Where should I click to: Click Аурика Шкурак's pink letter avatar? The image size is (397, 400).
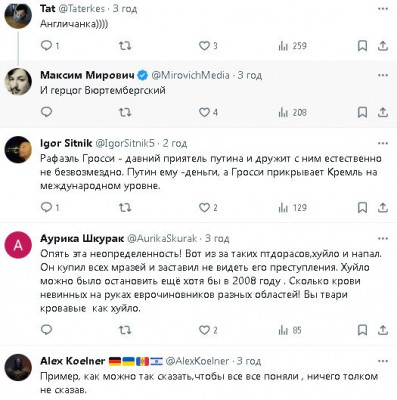click(x=18, y=245)
